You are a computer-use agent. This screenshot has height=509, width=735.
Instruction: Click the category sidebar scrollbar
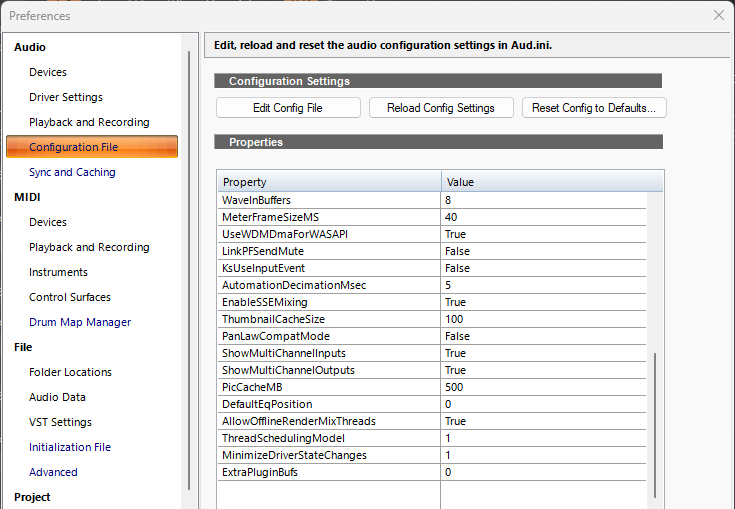pos(189,270)
